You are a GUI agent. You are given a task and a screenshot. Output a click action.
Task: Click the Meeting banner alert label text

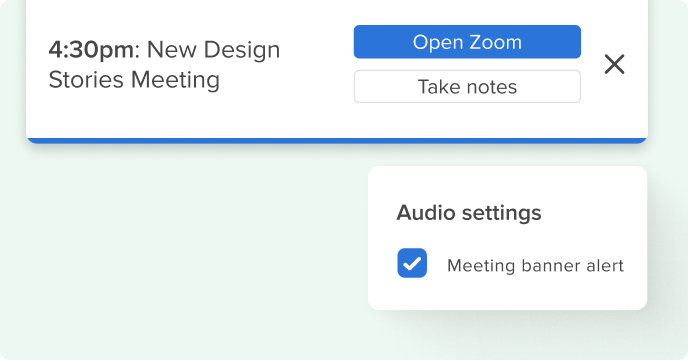coord(535,266)
